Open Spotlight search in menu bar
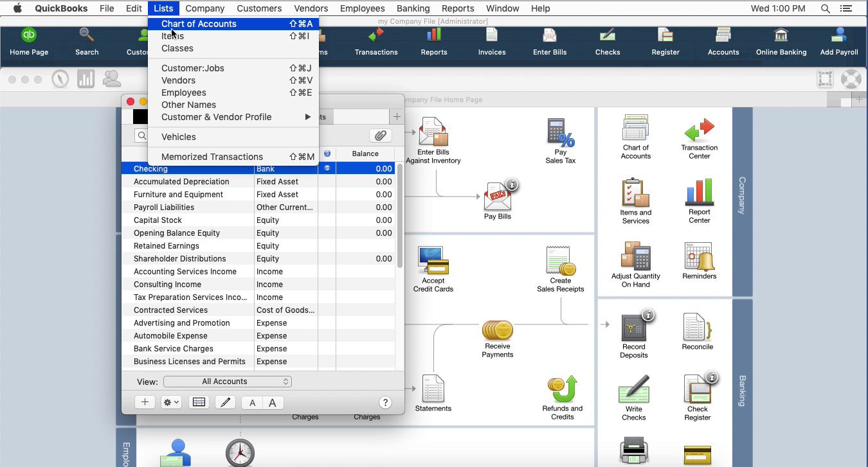 [x=826, y=8]
